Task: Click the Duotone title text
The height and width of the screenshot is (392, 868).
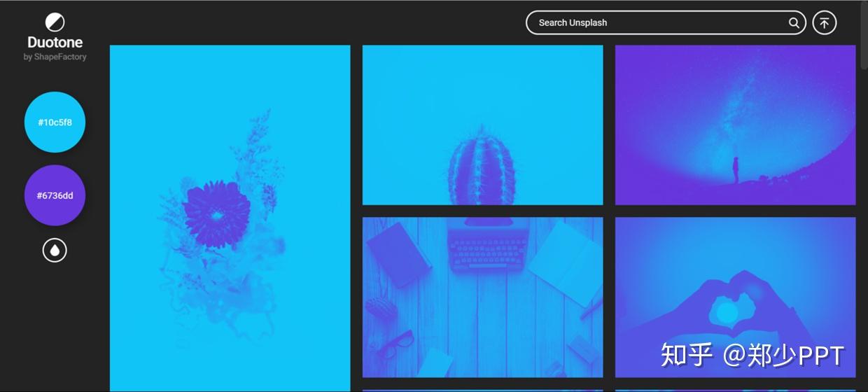Action: 55,43
